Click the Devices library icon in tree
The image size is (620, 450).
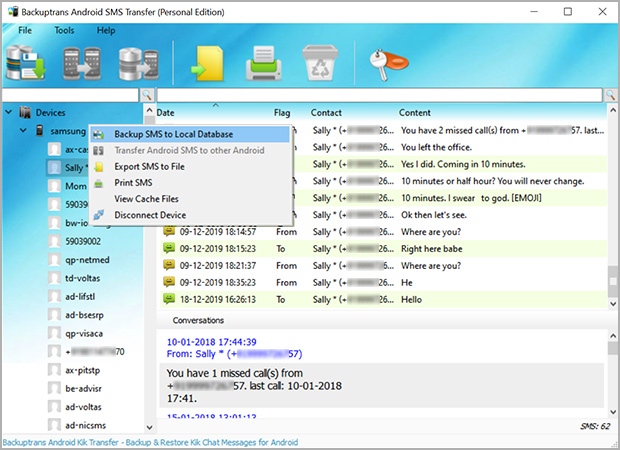[x=25, y=113]
